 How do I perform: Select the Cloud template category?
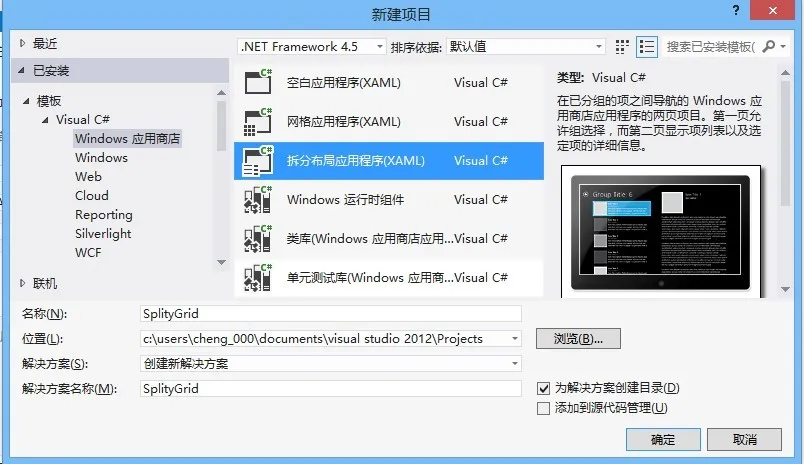click(x=92, y=195)
